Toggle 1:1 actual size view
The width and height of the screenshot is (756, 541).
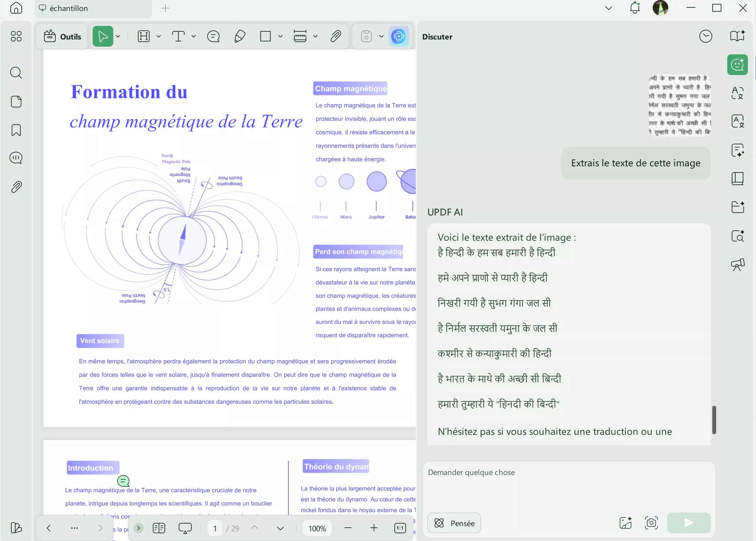click(x=400, y=528)
